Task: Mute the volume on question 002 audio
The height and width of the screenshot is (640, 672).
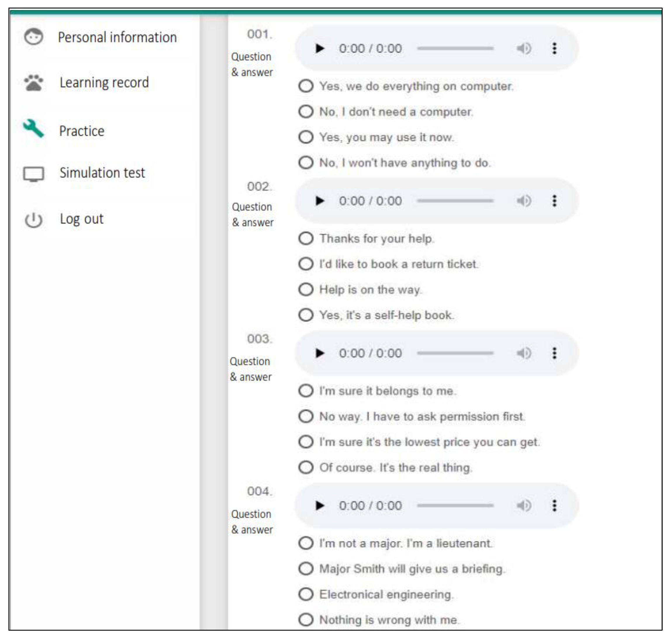Action: click(524, 201)
